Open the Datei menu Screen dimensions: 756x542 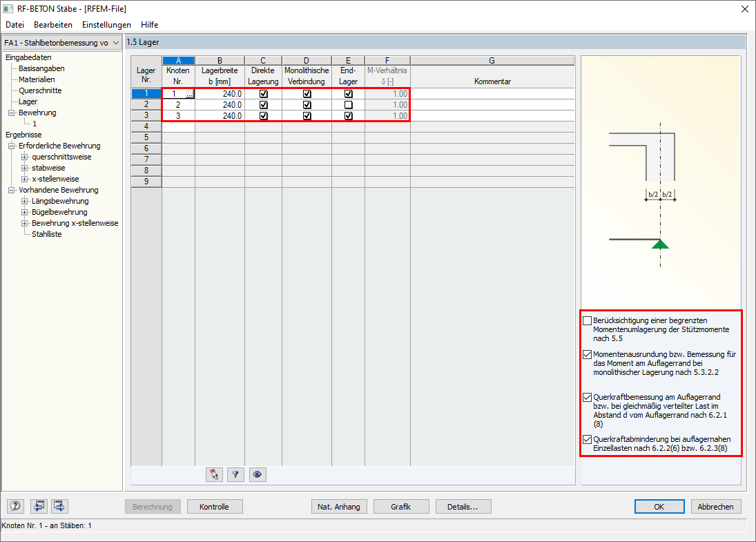coord(14,24)
